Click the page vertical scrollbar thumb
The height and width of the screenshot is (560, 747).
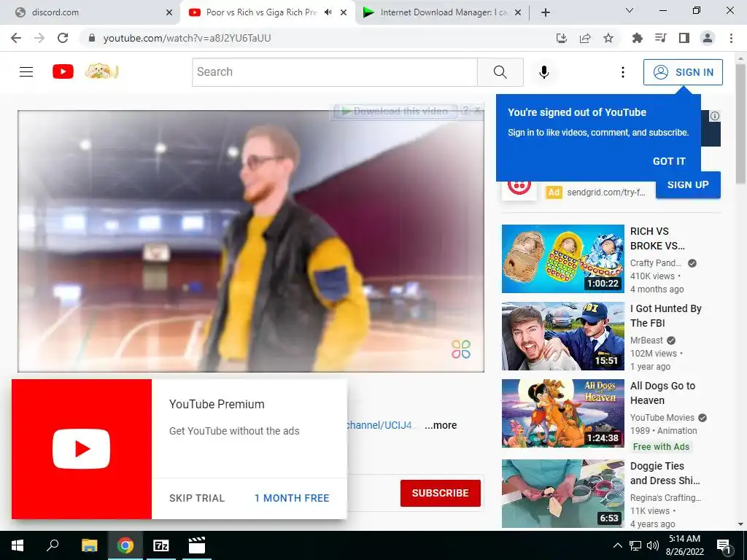point(740,124)
